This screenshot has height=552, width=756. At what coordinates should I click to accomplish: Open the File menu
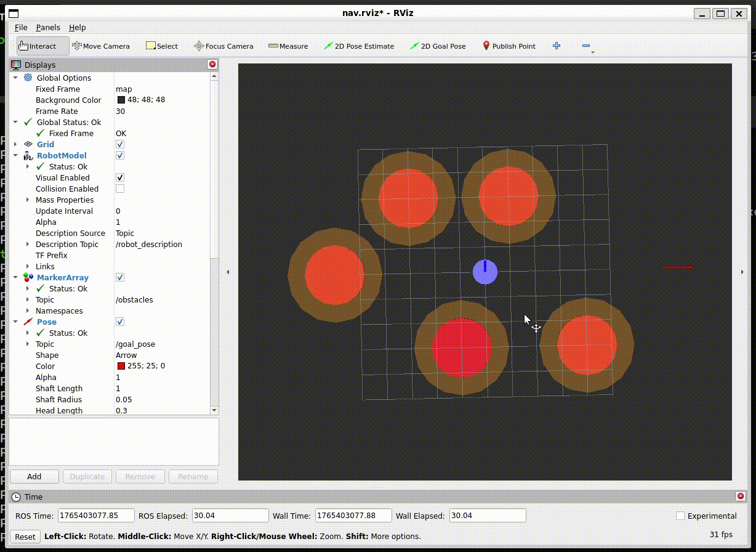[22, 27]
